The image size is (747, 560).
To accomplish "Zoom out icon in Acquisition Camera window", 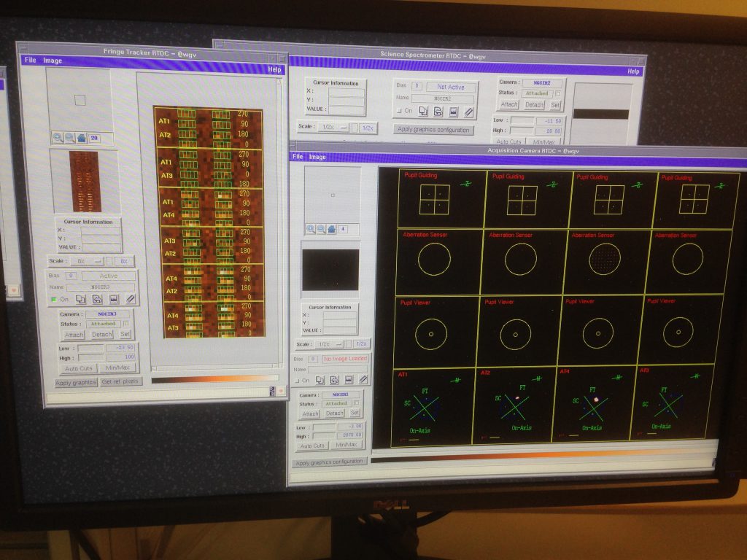I will pos(321,229).
